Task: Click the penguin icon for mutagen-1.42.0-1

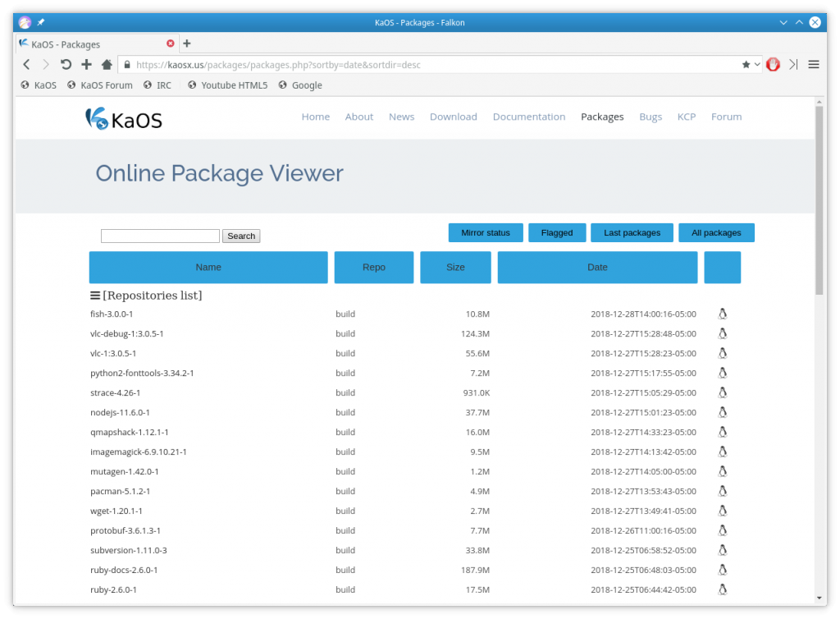Action: [x=722, y=471]
